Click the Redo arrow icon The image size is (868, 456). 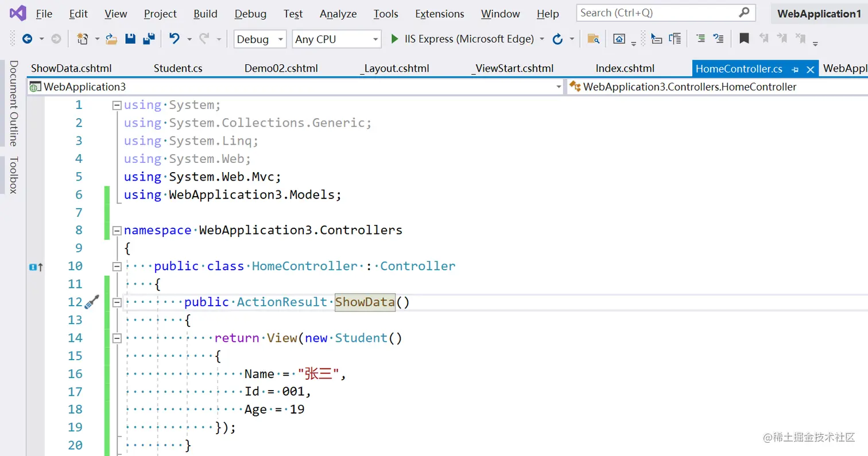pyautogui.click(x=204, y=39)
